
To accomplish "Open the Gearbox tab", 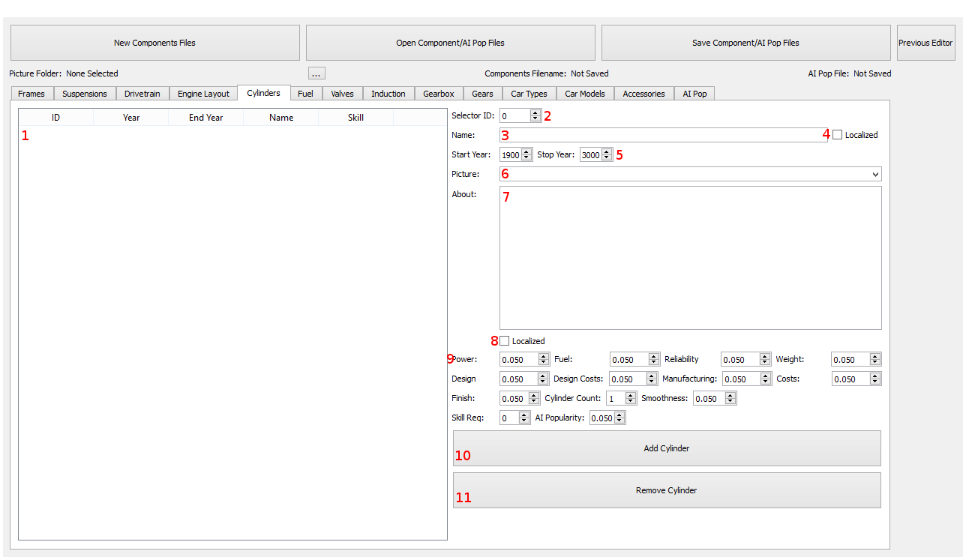I will 438,94.
